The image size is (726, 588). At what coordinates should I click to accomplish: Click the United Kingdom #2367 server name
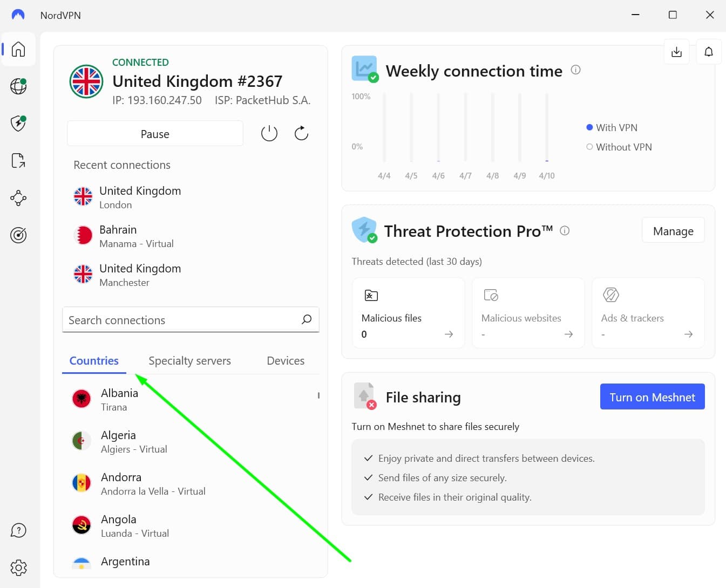(197, 81)
